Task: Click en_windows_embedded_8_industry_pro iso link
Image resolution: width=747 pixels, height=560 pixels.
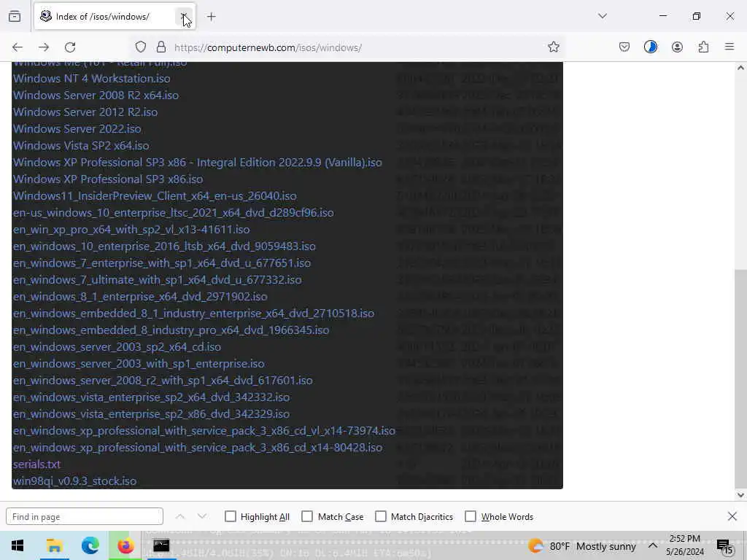Action: coord(171,330)
